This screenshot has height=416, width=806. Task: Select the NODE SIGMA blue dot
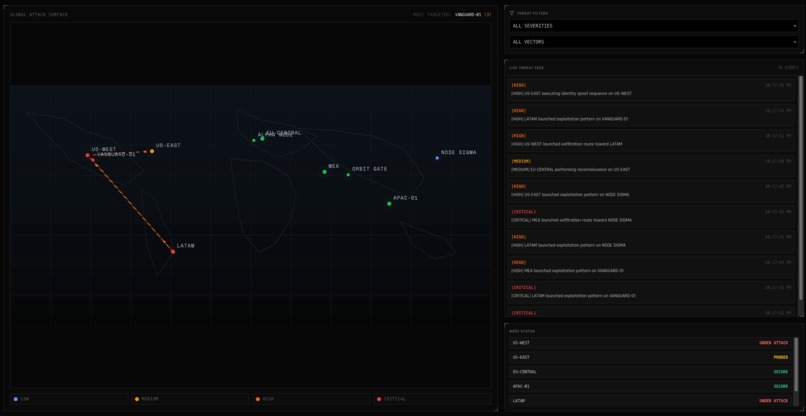[x=437, y=158]
